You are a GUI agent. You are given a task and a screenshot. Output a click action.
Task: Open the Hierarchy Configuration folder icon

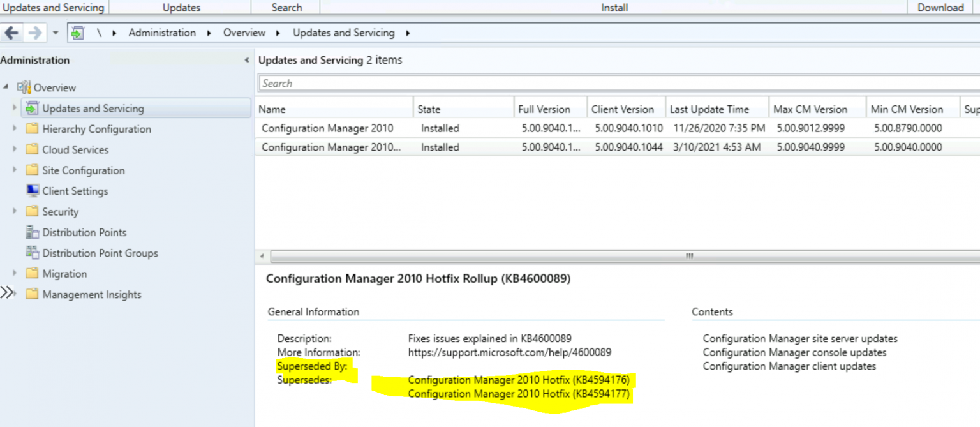point(33,128)
